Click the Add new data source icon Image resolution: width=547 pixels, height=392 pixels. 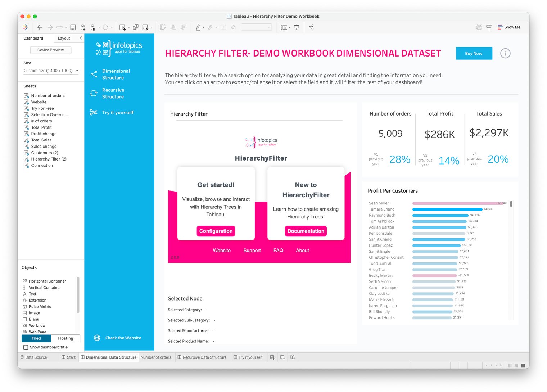point(83,27)
